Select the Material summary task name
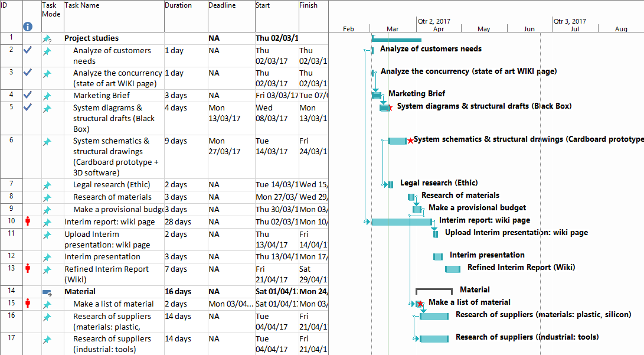The image size is (644, 355). click(x=80, y=291)
